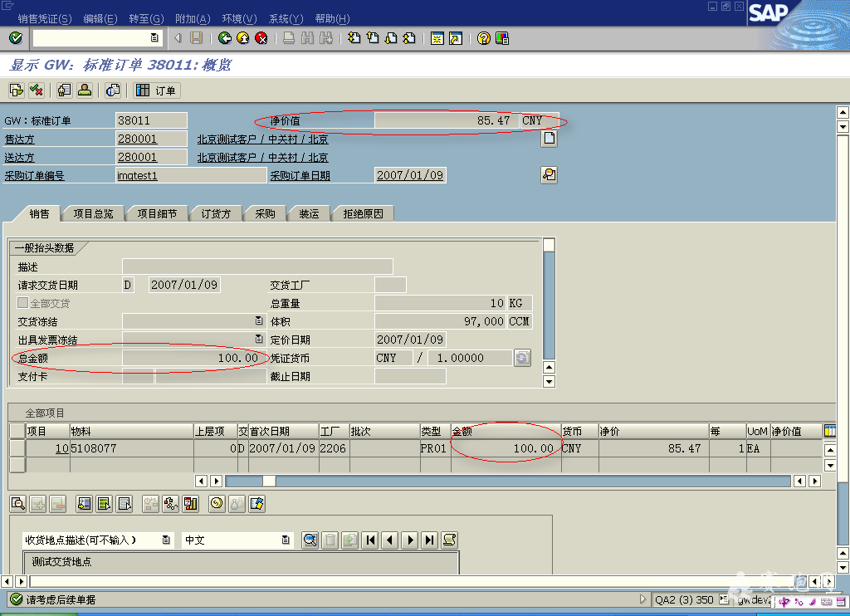Click the green checkmark Enter icon
The image size is (850, 616).
pos(16,38)
